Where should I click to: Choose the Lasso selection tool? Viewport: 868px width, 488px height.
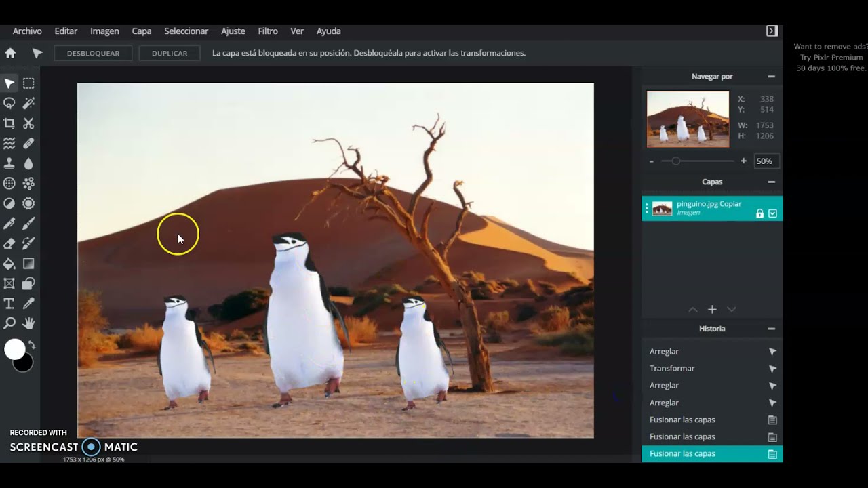[9, 103]
